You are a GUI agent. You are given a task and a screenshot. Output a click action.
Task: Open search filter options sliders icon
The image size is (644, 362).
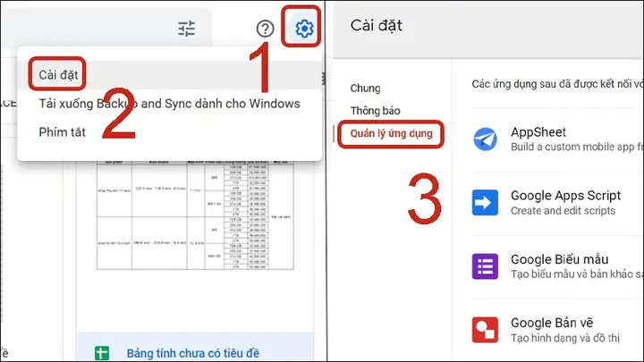coord(186,29)
